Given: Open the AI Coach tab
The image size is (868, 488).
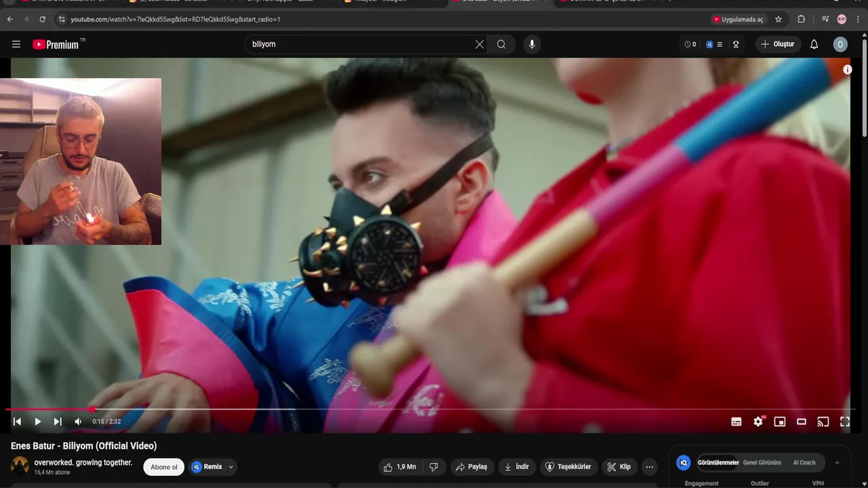Looking at the screenshot, I should (x=804, y=463).
